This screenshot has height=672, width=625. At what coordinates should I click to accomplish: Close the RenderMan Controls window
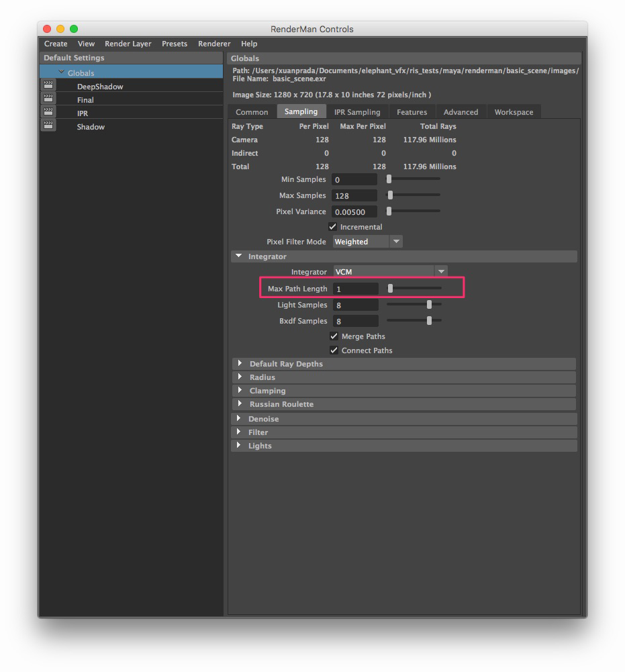point(47,29)
